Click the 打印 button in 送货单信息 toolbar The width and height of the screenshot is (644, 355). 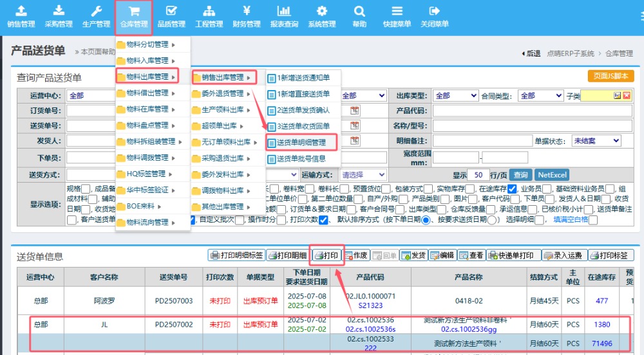pos(327,255)
